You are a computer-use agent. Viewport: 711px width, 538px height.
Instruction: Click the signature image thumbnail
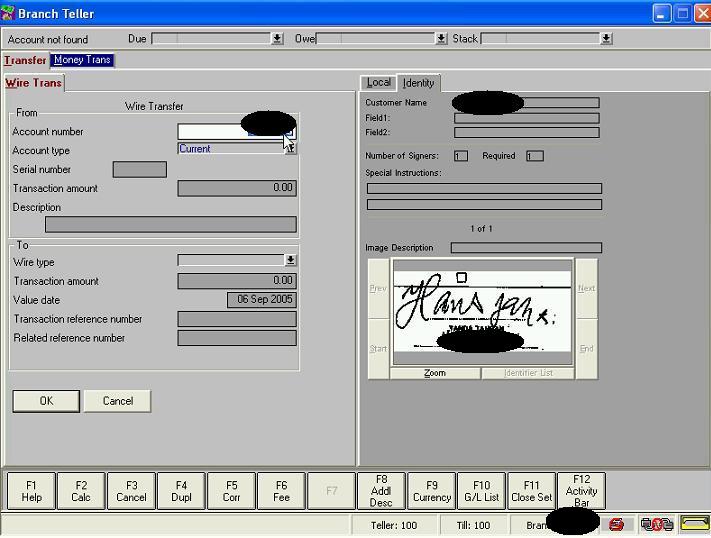point(482,312)
